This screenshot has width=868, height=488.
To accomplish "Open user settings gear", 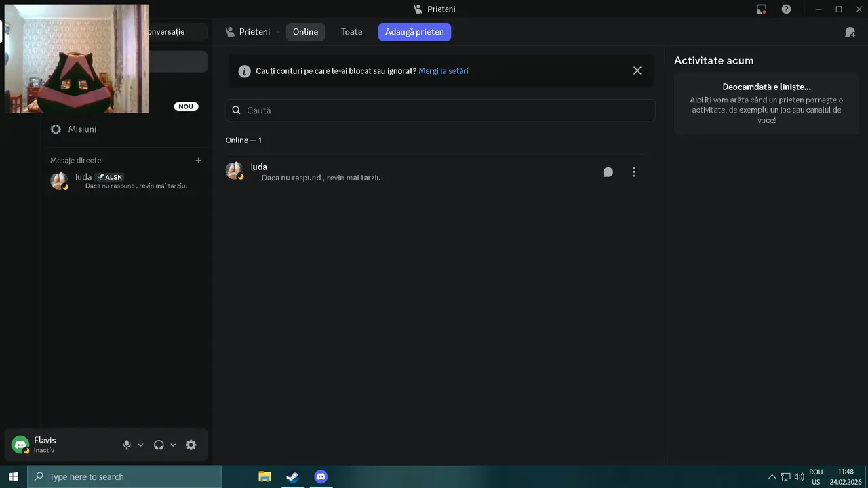I will click(191, 445).
